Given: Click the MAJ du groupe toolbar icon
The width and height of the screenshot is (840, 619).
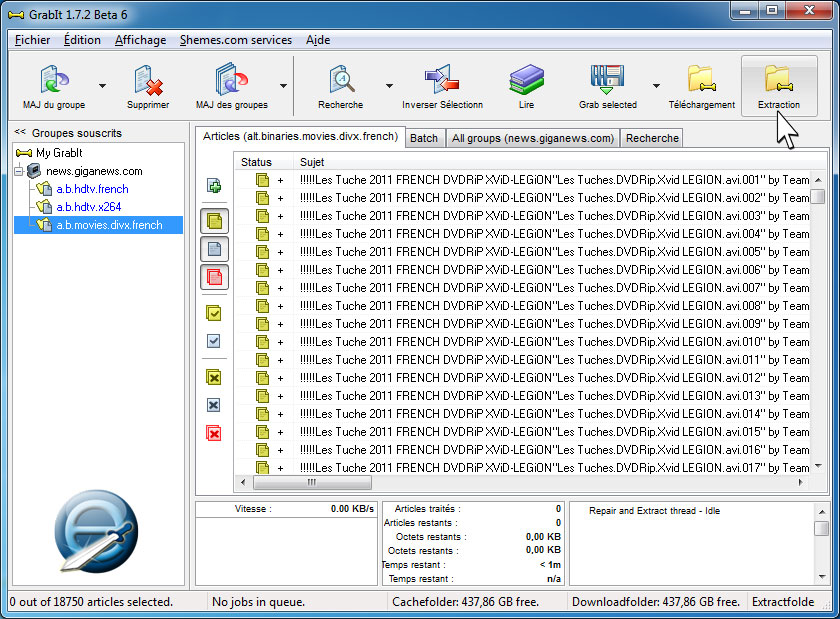Looking at the screenshot, I should coord(54,79).
